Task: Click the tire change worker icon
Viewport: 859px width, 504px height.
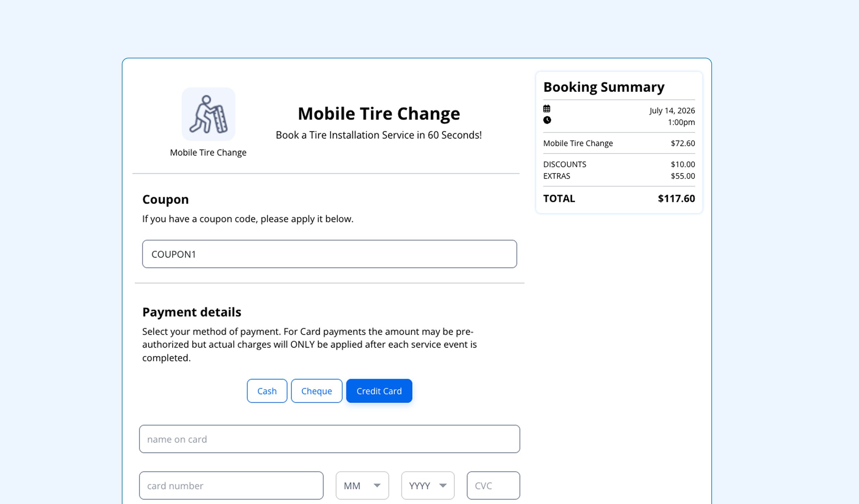Action: click(x=208, y=114)
